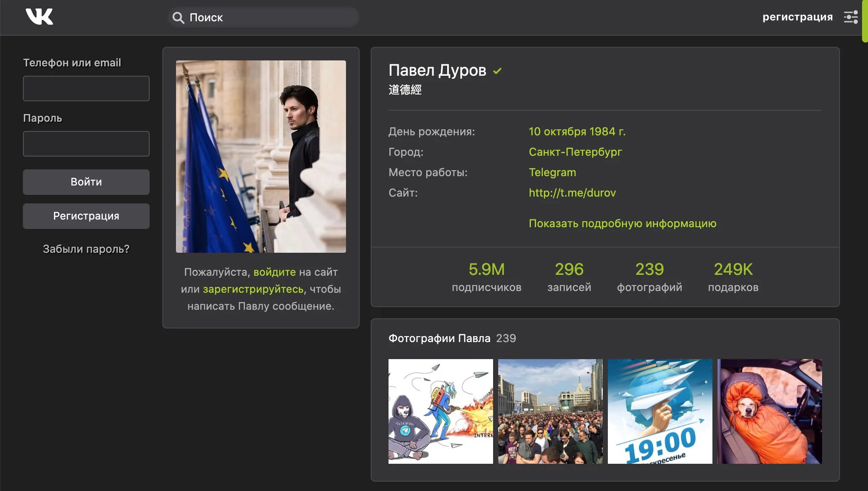Click the Санкт-Петербург city link
Screen dimensions: 868x491
coord(575,152)
